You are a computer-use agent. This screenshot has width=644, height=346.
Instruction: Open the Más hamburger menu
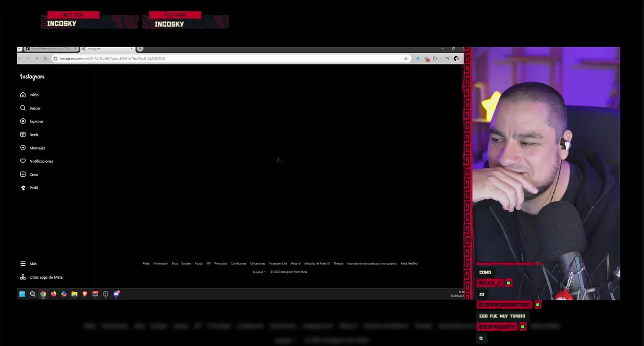click(28, 264)
